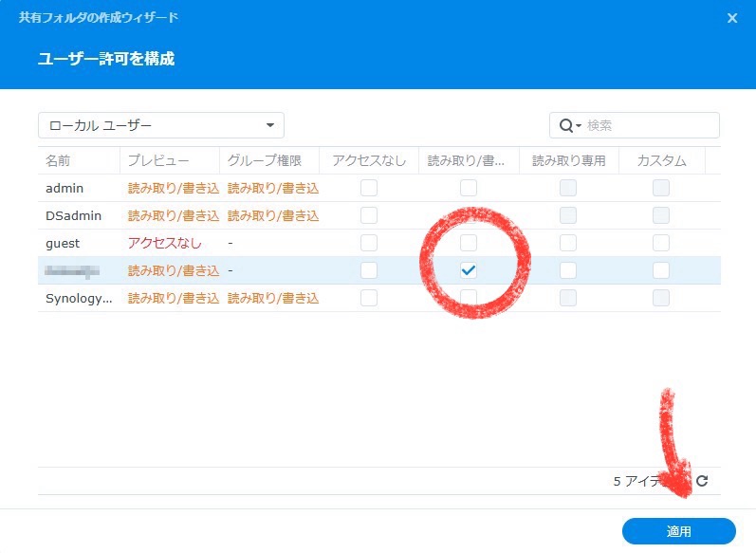Uncheck the checked read/write box in highlighted row
The image size is (756, 553).
pyautogui.click(x=469, y=270)
